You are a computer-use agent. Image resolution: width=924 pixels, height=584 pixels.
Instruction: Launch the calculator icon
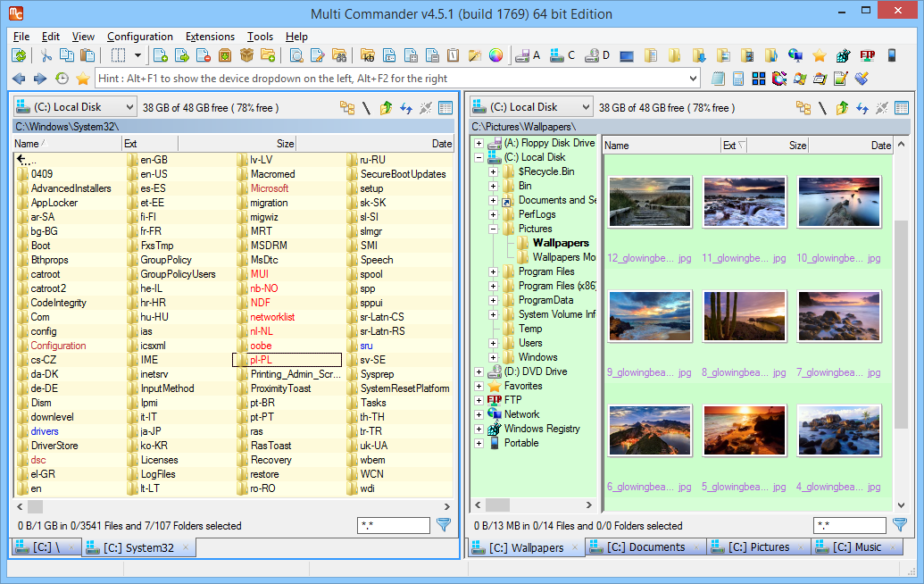(737, 79)
